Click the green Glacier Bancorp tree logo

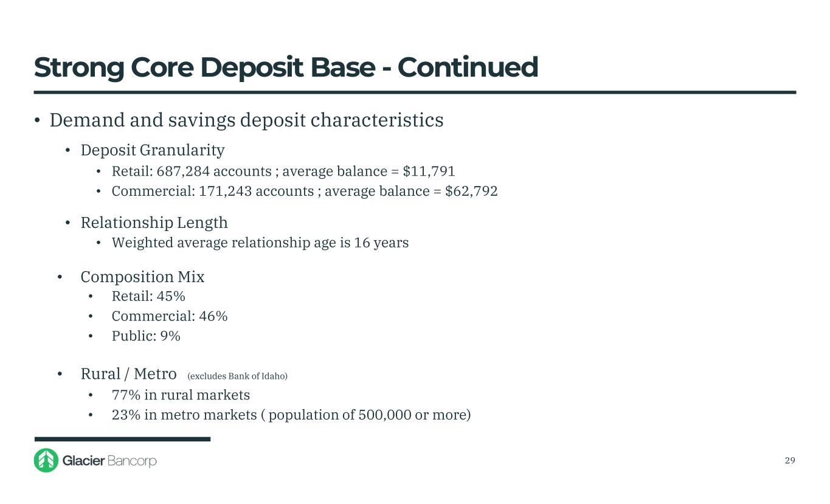pos(46,460)
